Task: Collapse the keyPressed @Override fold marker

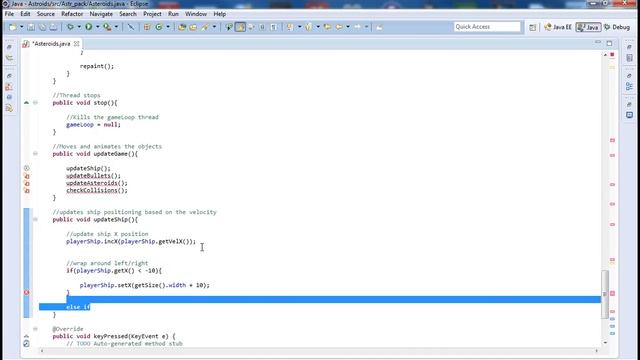Action: click(36, 329)
